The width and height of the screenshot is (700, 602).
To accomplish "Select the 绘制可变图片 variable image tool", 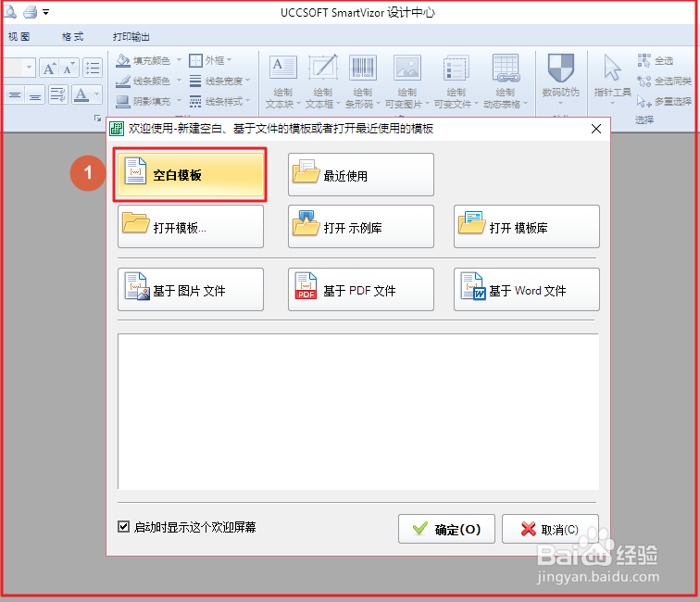I will coord(407,82).
